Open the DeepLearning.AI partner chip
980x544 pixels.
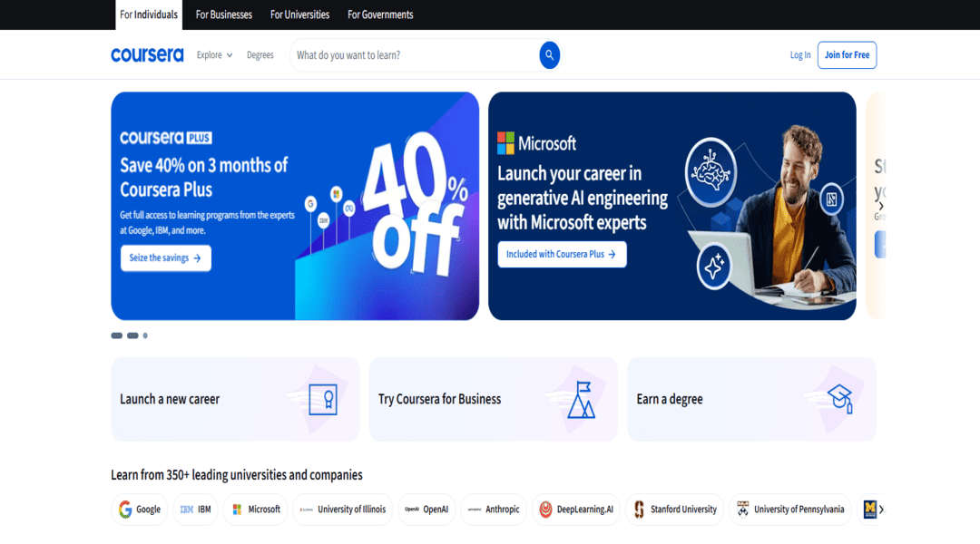tap(576, 509)
